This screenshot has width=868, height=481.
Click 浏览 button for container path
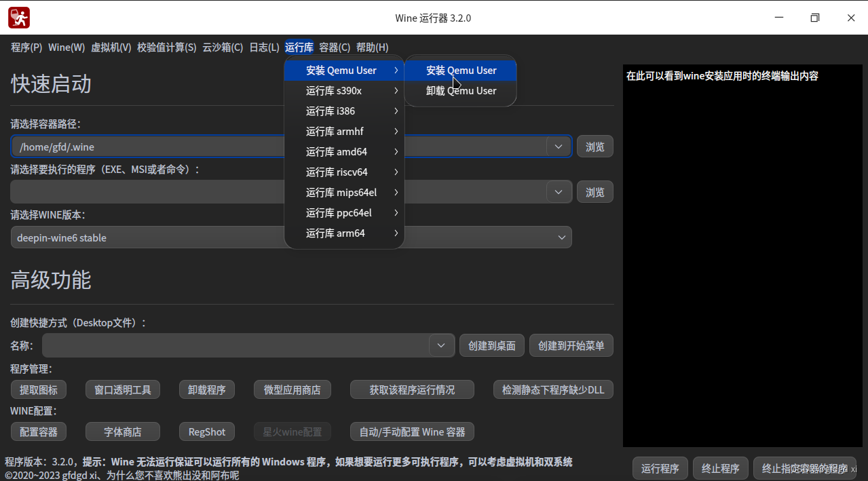point(595,147)
